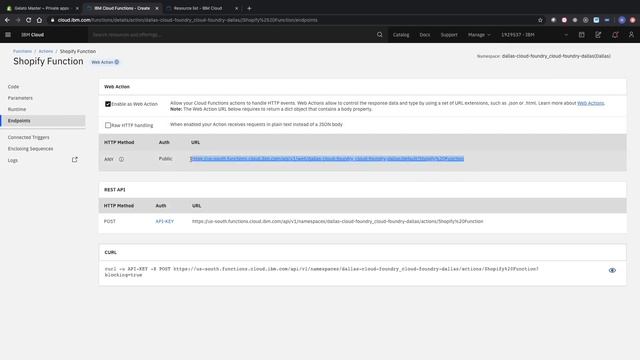Click the REST API POST endpoint URL text

tap(338, 221)
